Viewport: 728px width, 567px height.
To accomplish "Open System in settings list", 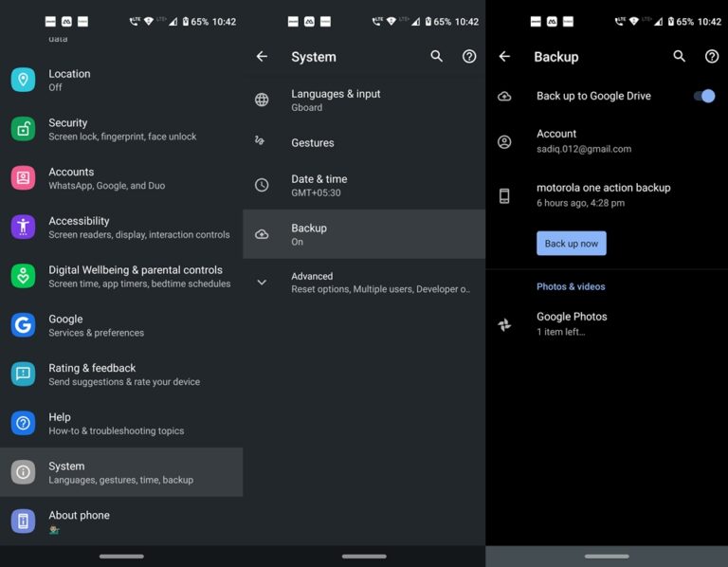I will (120, 472).
